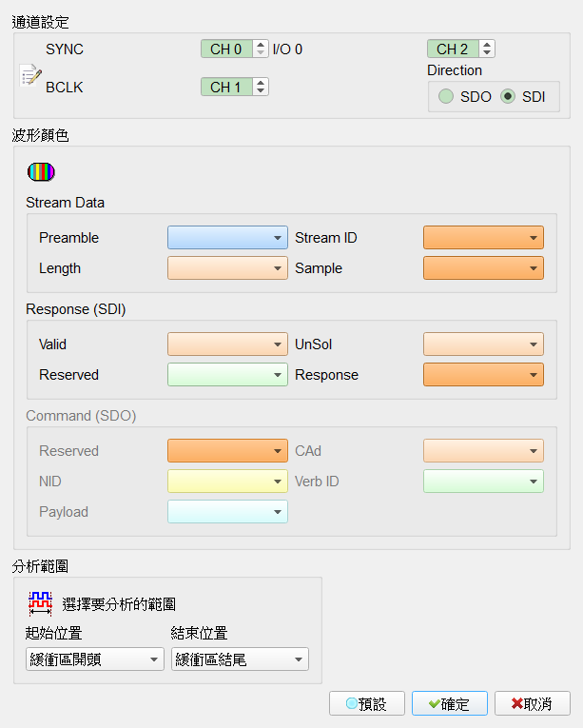Open the Payload color dropdown

click(x=227, y=512)
